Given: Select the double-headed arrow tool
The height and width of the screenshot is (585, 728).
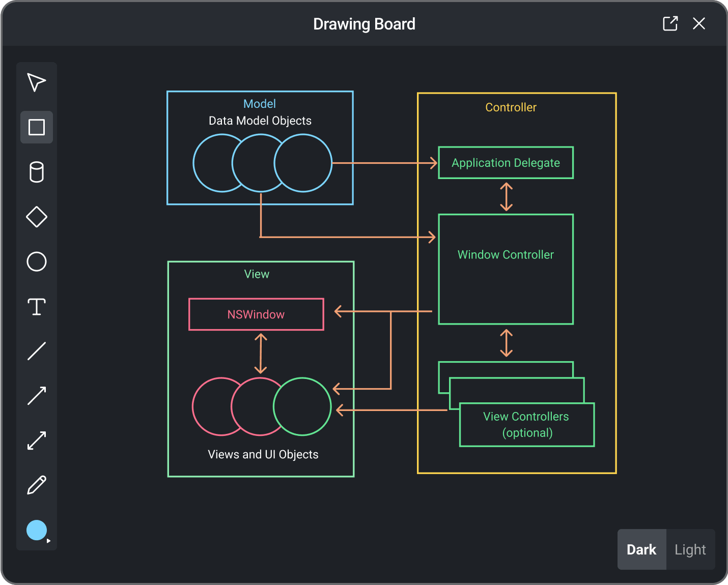Looking at the screenshot, I should click(x=36, y=441).
